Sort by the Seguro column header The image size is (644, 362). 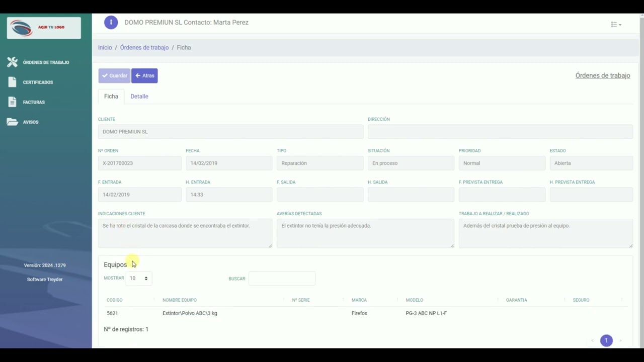pyautogui.click(x=581, y=300)
